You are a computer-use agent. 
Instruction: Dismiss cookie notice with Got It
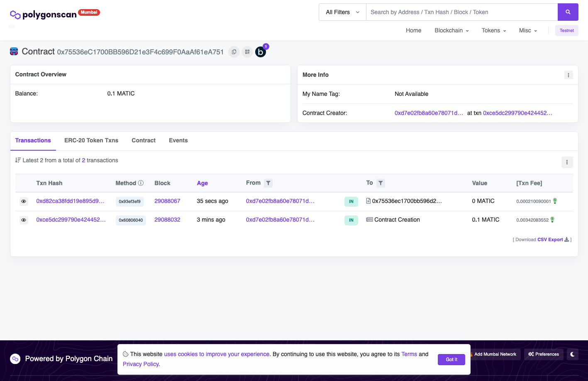451,359
